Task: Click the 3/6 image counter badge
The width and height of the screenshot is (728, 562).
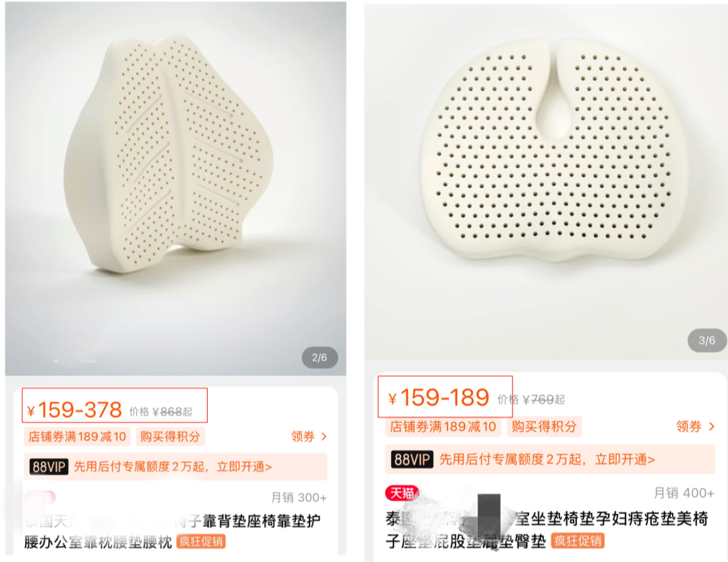Action: click(x=706, y=340)
